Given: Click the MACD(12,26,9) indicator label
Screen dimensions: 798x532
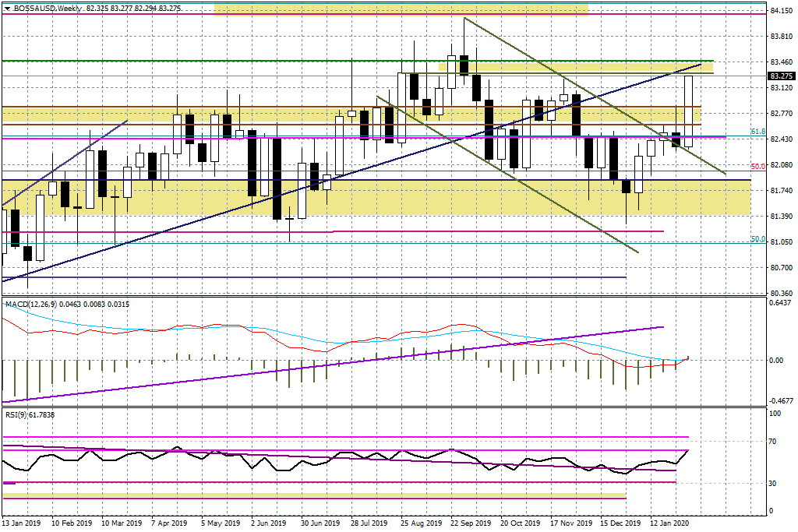Looking at the screenshot, I should [30, 303].
